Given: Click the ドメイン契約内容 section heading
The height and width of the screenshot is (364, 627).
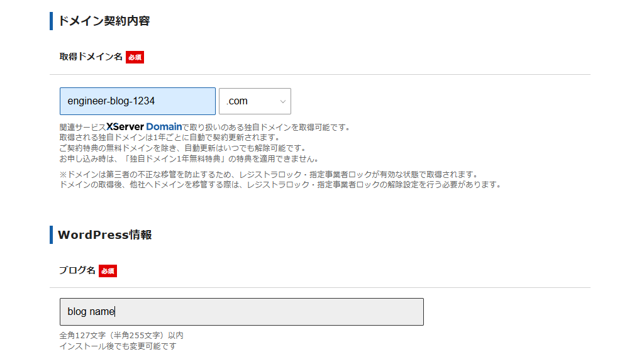Looking at the screenshot, I should (104, 21).
